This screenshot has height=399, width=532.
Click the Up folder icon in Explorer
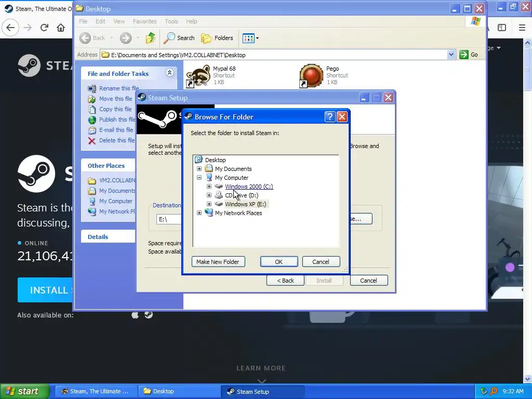click(150, 38)
